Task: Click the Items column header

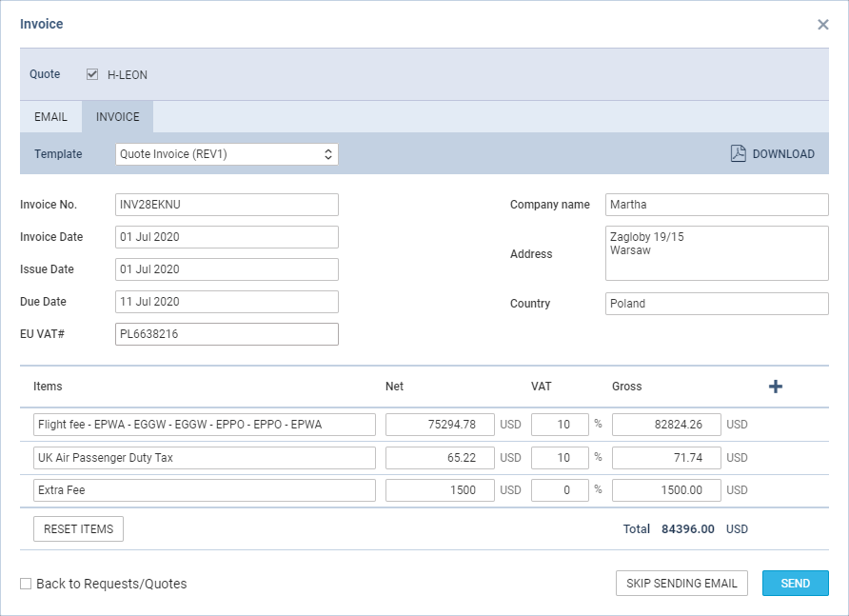Action: click(48, 387)
